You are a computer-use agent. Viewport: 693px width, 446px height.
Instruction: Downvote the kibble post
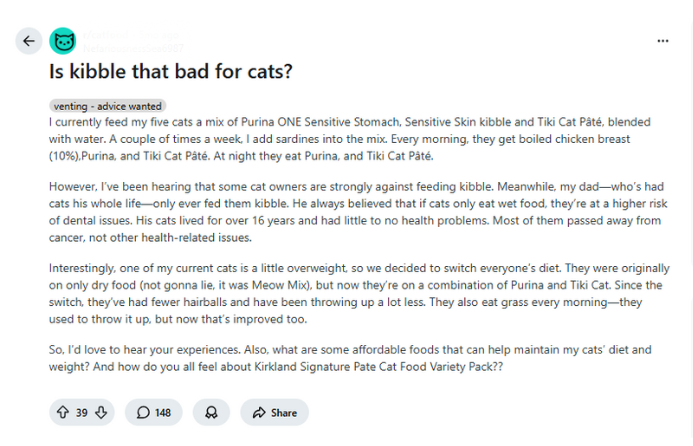click(x=101, y=412)
